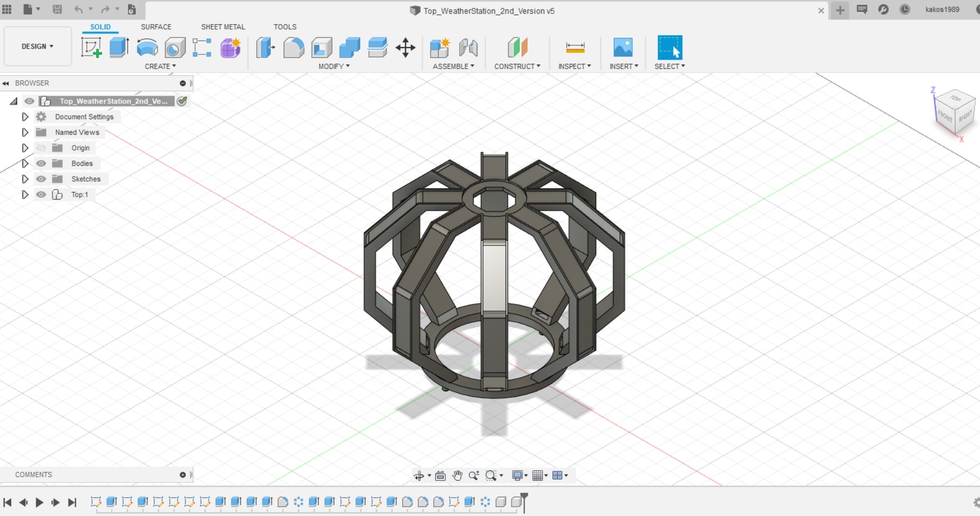Image resolution: width=980 pixels, height=516 pixels.
Task: Activate the Extrude tool
Action: coord(119,48)
